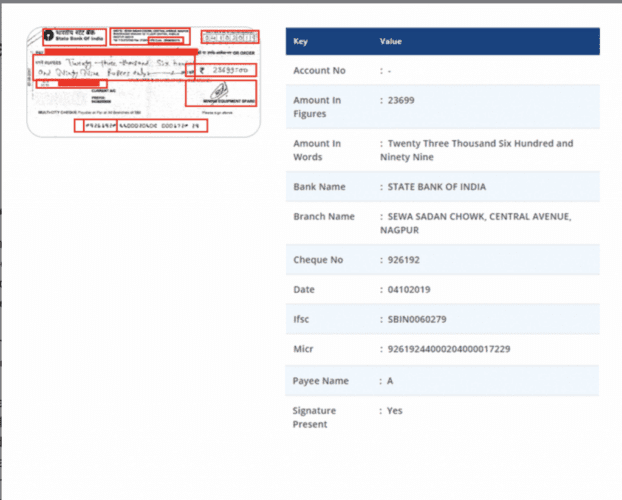Click the Amount In Figures value 23699
The image size is (622, 500).
point(402,100)
